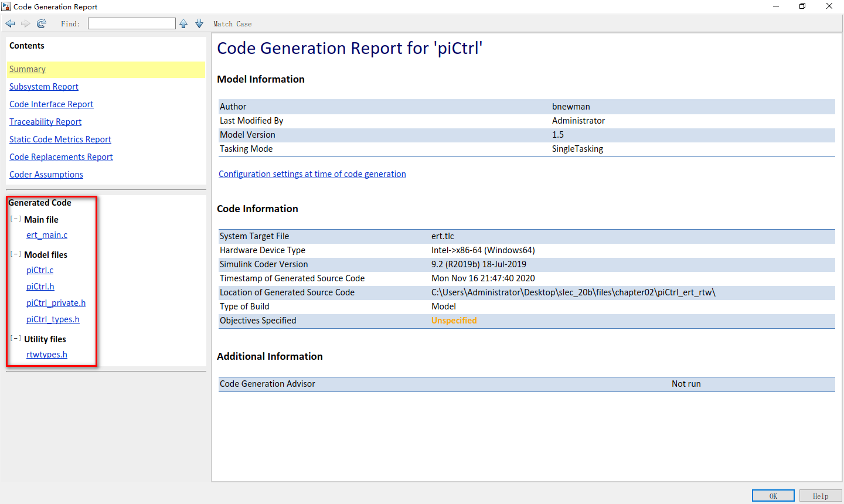Open the Subsystem Report page
The image size is (844, 504).
(x=43, y=86)
